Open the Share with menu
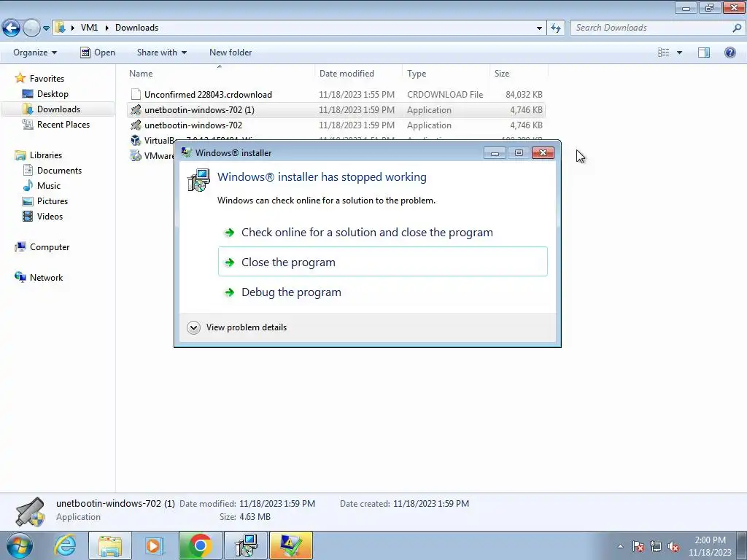The height and width of the screenshot is (560, 747). pyautogui.click(x=161, y=52)
